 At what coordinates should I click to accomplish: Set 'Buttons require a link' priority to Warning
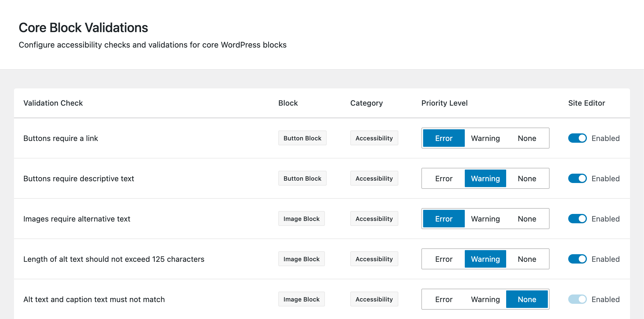[485, 138]
